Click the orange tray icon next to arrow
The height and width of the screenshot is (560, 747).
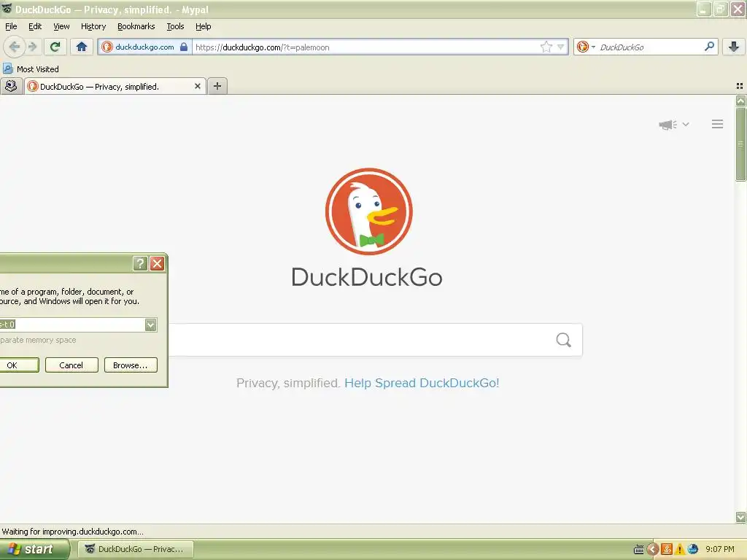click(x=667, y=550)
